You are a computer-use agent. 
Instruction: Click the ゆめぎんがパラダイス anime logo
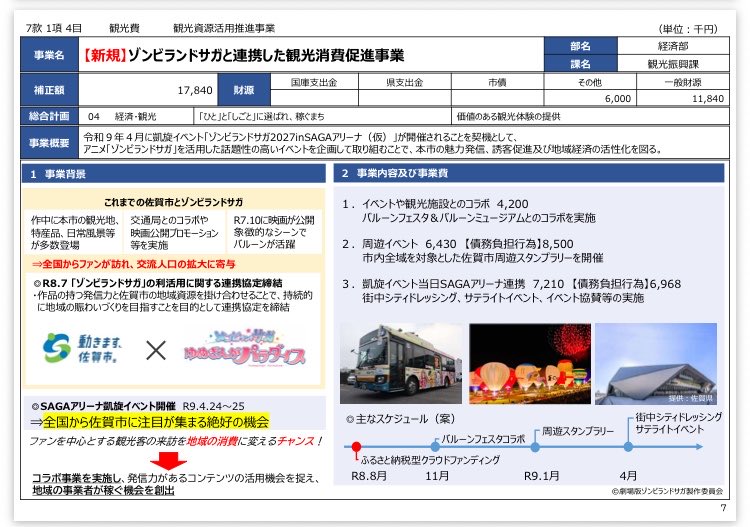click(x=244, y=348)
